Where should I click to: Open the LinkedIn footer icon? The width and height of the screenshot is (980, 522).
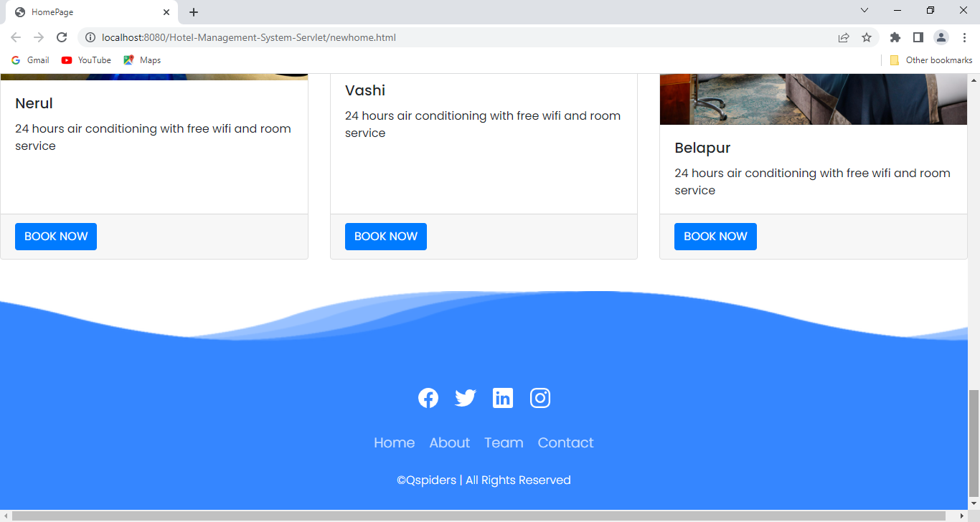pyautogui.click(x=503, y=398)
